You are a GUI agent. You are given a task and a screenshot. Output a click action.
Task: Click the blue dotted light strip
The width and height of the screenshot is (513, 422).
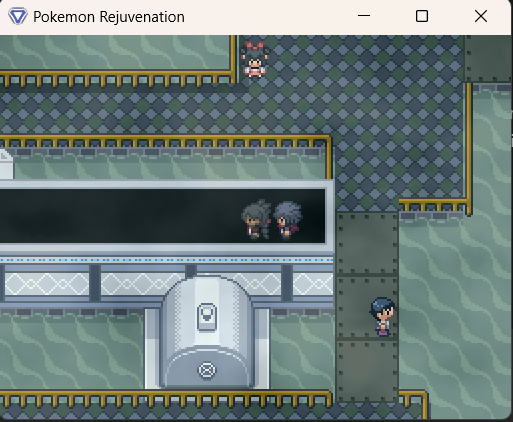click(x=166, y=260)
